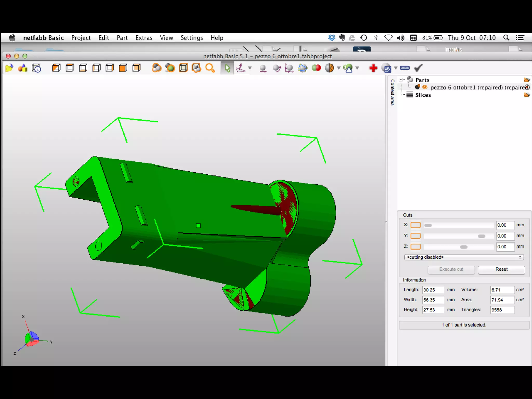Select the view cube with the orange bottom face
Image resolution: width=532 pixels, height=399 pixels.
[x=83, y=68]
